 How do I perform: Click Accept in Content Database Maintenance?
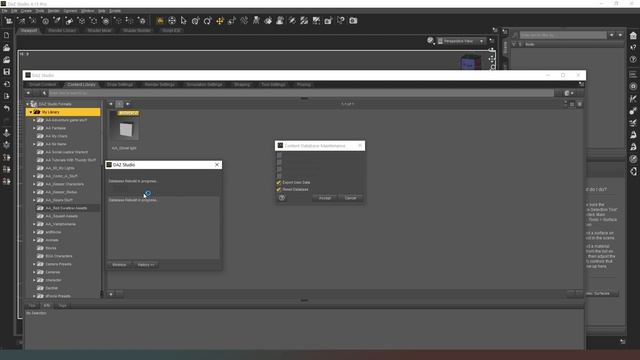point(325,198)
